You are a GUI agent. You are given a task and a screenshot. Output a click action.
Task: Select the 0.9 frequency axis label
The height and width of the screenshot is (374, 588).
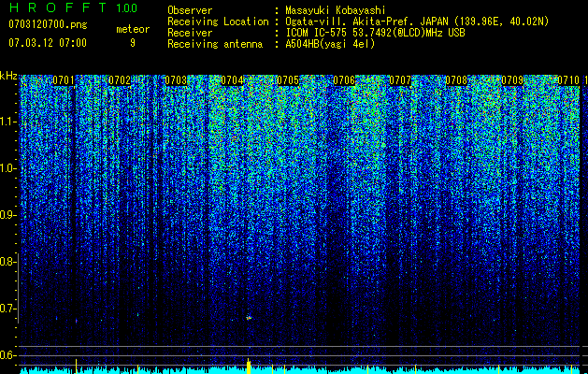click(7, 215)
